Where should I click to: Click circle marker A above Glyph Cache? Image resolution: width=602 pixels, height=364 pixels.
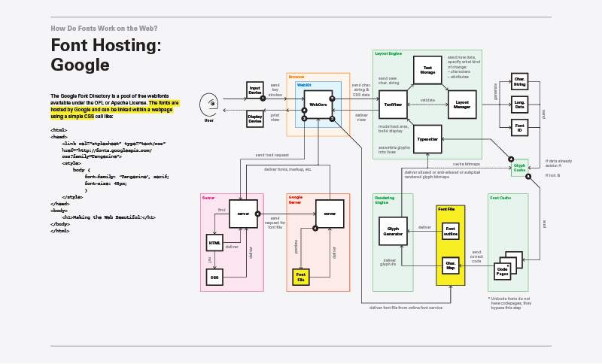(511, 159)
